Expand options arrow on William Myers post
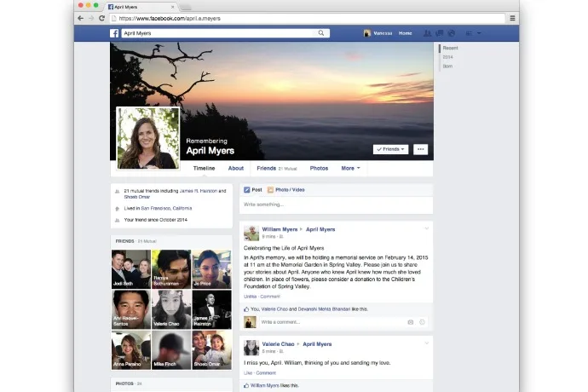Viewport: 588px width, 392px height. point(426,228)
